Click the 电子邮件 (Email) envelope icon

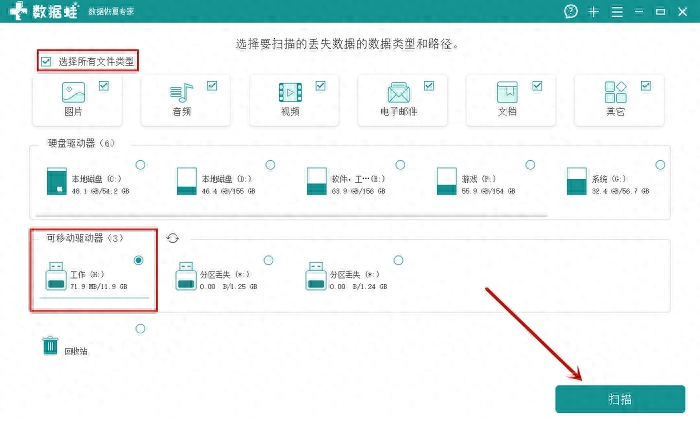pyautogui.click(x=398, y=94)
